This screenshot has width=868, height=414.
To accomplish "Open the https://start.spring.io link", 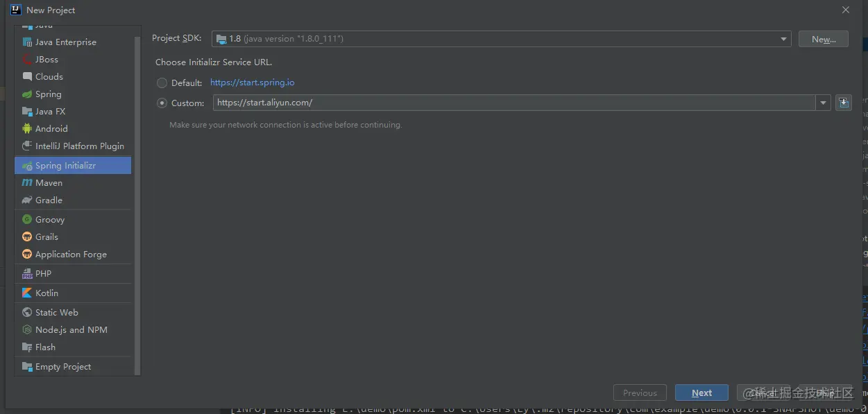I will point(253,83).
